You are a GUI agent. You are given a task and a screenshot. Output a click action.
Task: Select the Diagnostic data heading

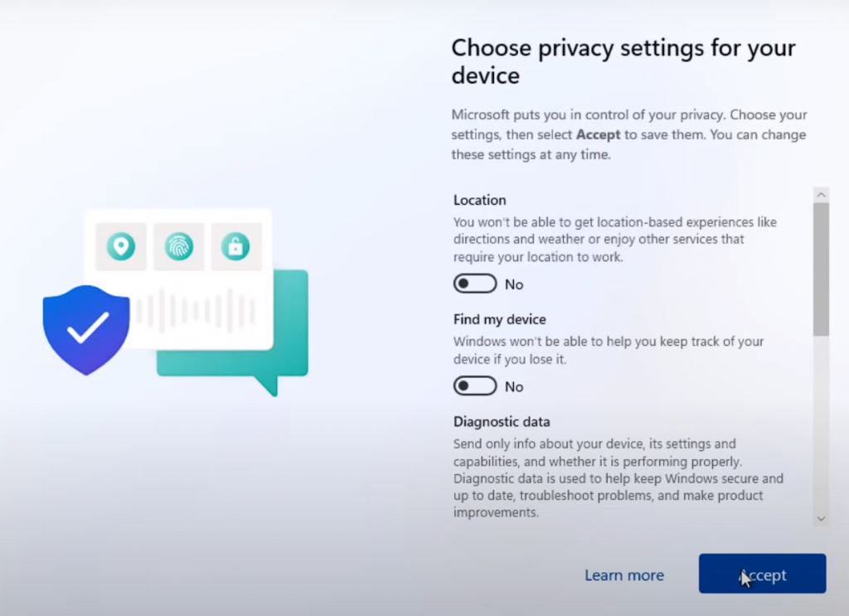pyautogui.click(x=502, y=422)
